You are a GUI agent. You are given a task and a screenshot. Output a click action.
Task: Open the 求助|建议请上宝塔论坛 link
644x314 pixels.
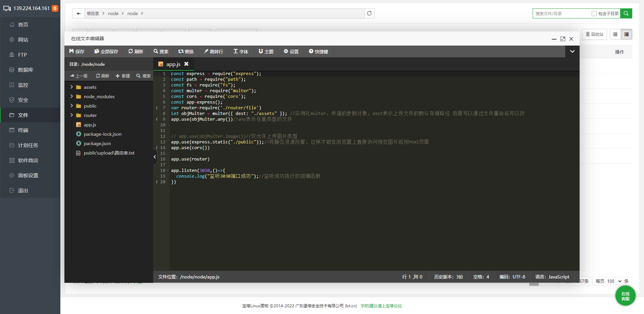pyautogui.click(x=381, y=306)
